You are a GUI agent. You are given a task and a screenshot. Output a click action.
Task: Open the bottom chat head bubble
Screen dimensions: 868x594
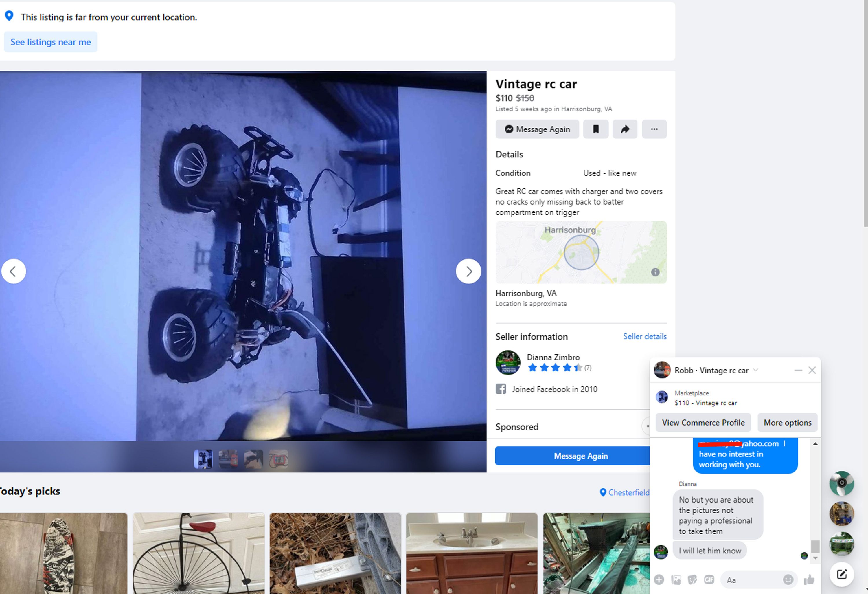click(841, 544)
